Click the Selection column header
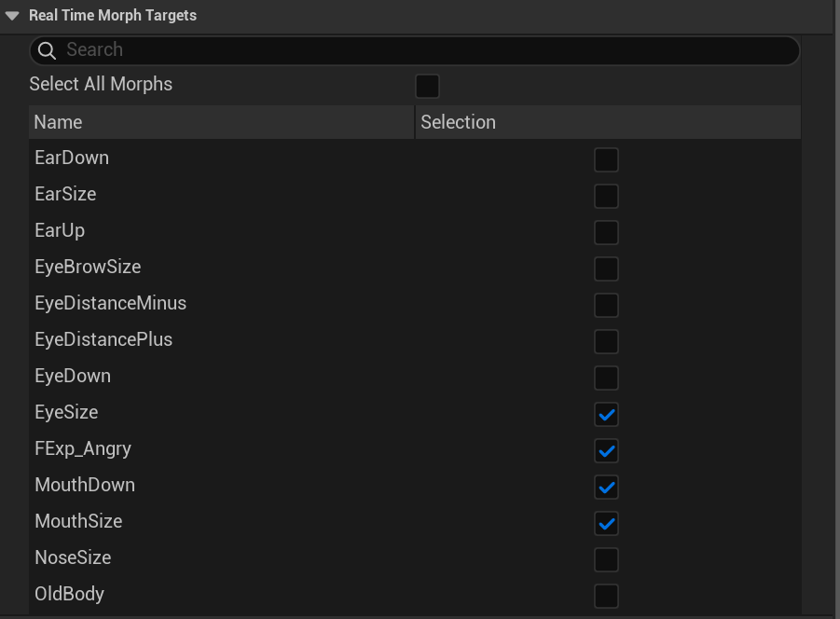Viewport: 840px width, 619px height. (x=608, y=122)
